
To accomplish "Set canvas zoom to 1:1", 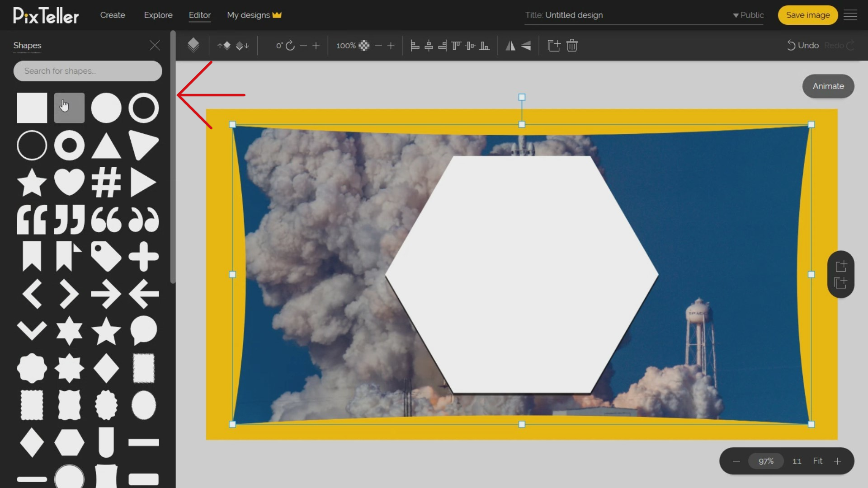I will (x=797, y=461).
